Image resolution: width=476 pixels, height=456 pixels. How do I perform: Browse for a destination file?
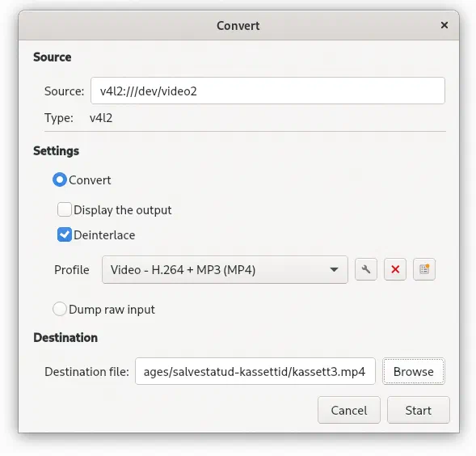click(x=414, y=372)
